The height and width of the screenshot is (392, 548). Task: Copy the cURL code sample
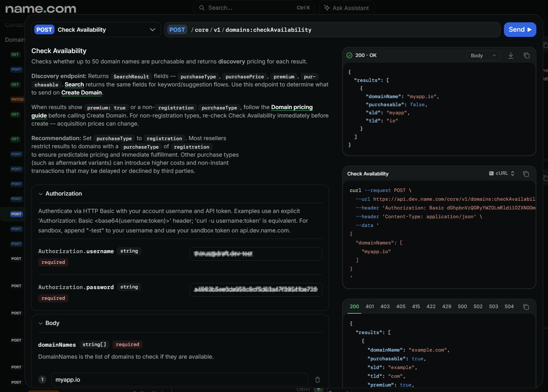pyautogui.click(x=526, y=174)
